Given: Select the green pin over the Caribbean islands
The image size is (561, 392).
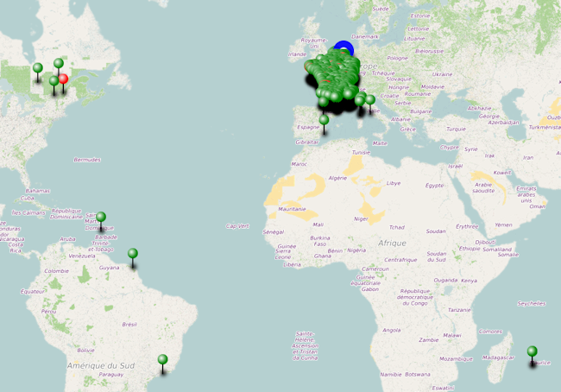Looking at the screenshot, I should (x=101, y=218).
